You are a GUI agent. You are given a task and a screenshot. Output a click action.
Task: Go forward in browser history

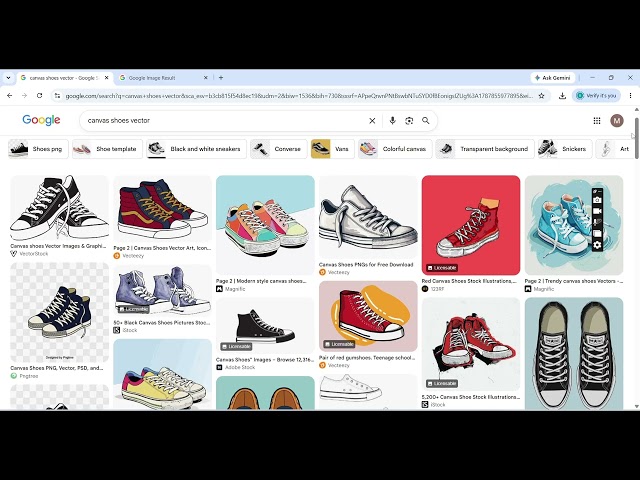pos(24,96)
